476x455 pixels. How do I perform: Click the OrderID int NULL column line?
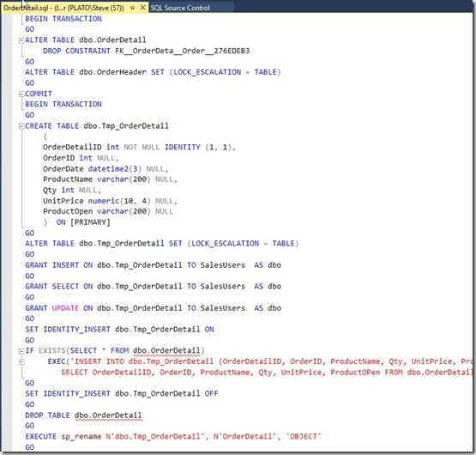pyautogui.click(x=81, y=158)
